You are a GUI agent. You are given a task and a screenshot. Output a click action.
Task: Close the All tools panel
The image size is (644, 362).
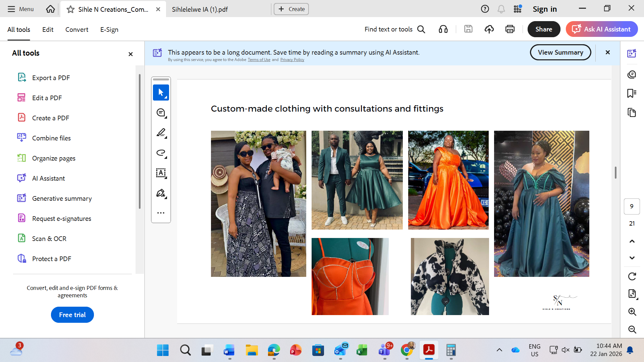click(130, 54)
